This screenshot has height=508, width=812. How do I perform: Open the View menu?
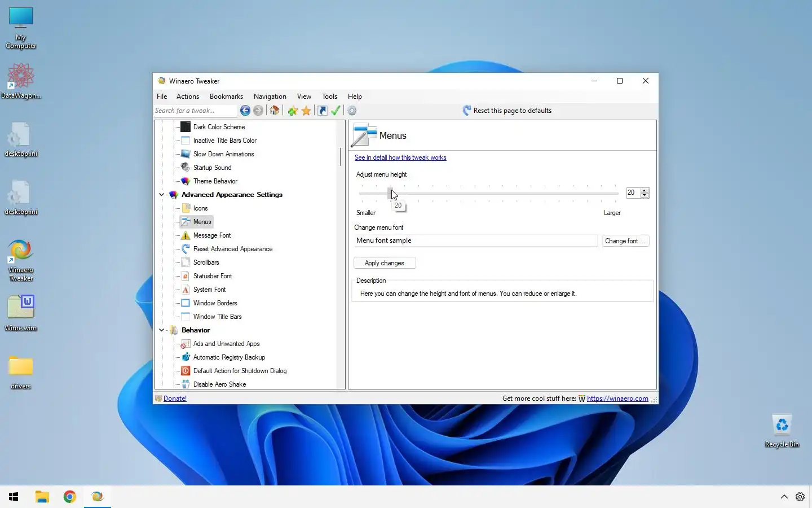click(304, 97)
